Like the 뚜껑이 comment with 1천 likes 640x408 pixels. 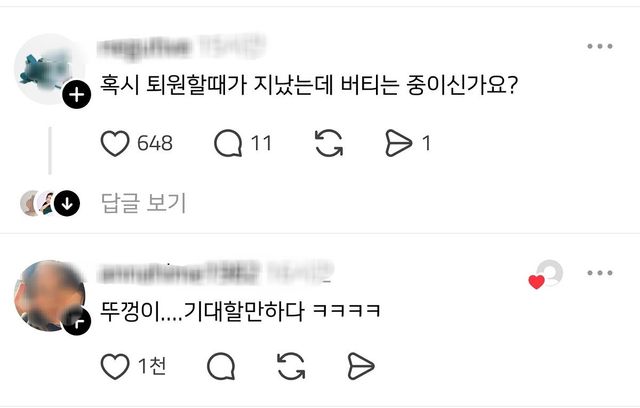click(115, 367)
